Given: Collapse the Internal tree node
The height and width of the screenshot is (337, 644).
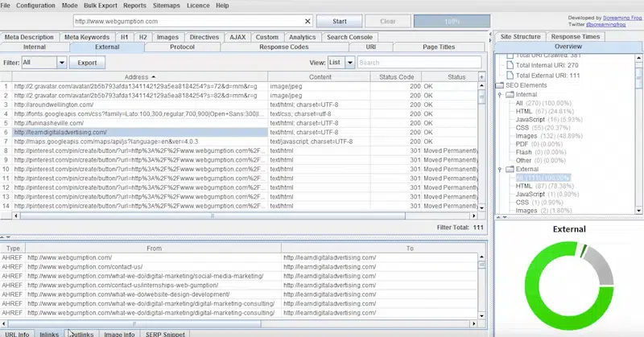Looking at the screenshot, I should pyautogui.click(x=499, y=97).
